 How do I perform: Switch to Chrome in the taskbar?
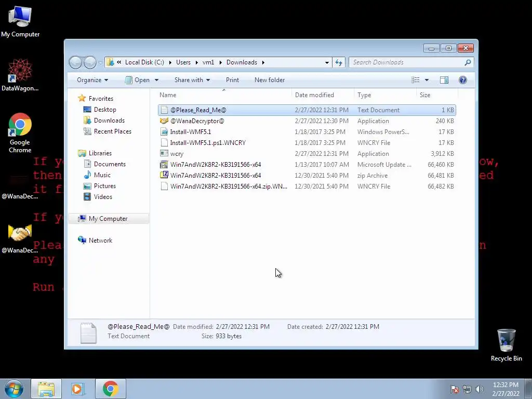pos(110,389)
